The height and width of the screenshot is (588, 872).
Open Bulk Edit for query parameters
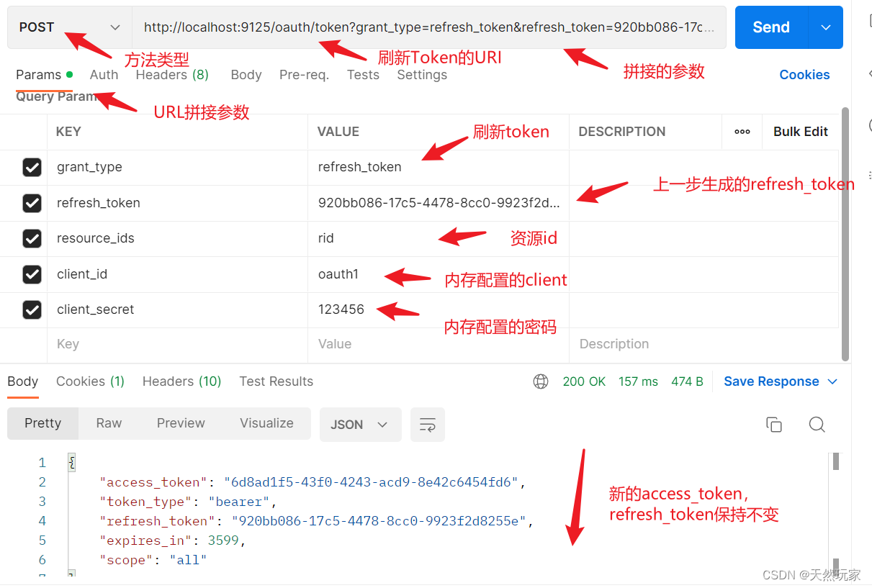click(x=800, y=132)
